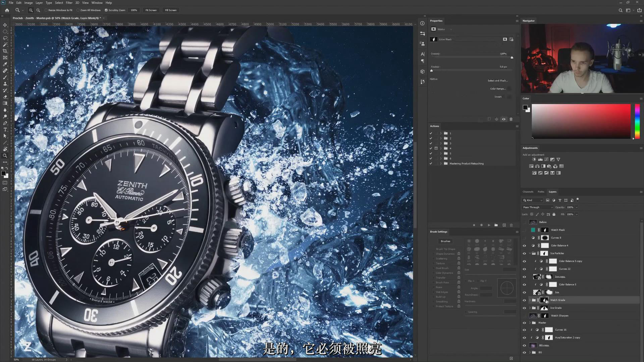Click the Fill Screen button

pyautogui.click(x=171, y=10)
